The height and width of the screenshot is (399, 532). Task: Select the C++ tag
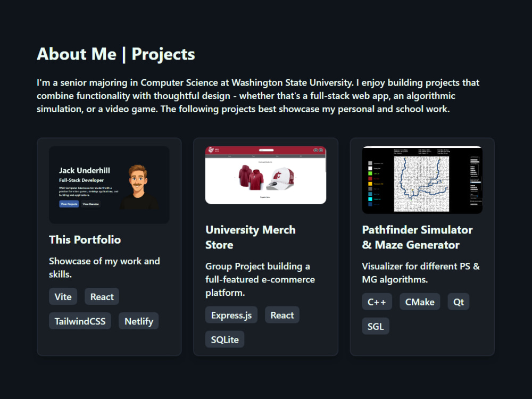click(377, 302)
